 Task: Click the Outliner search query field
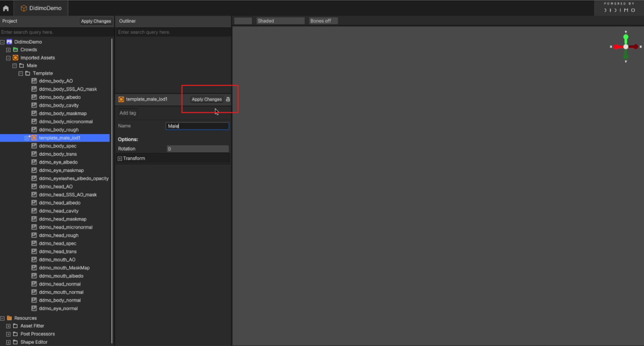[173, 32]
